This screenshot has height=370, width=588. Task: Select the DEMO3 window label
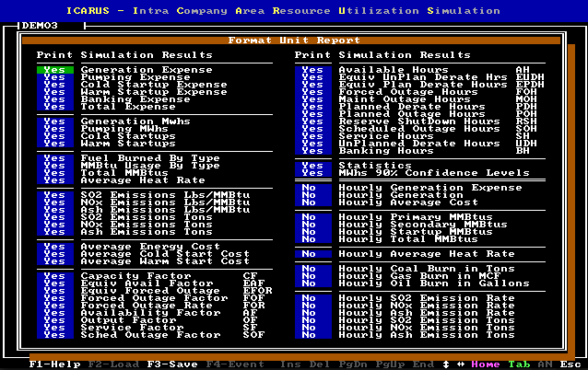point(40,26)
